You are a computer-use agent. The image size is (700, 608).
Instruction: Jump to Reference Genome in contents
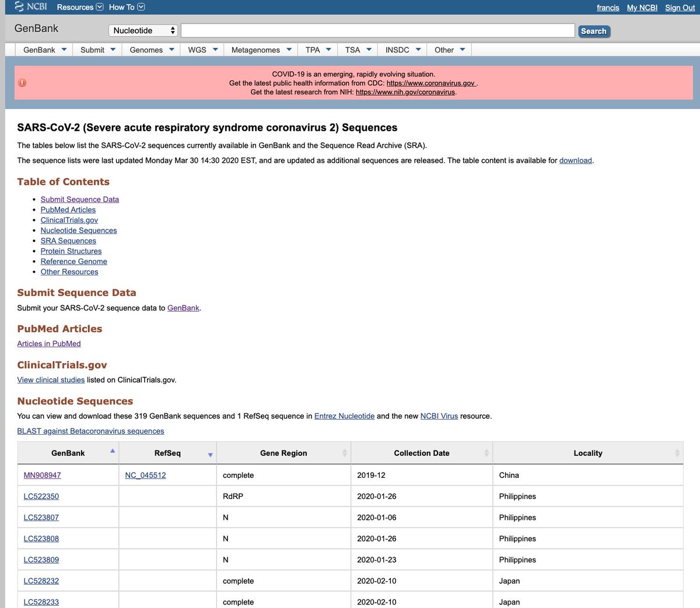coord(74,261)
